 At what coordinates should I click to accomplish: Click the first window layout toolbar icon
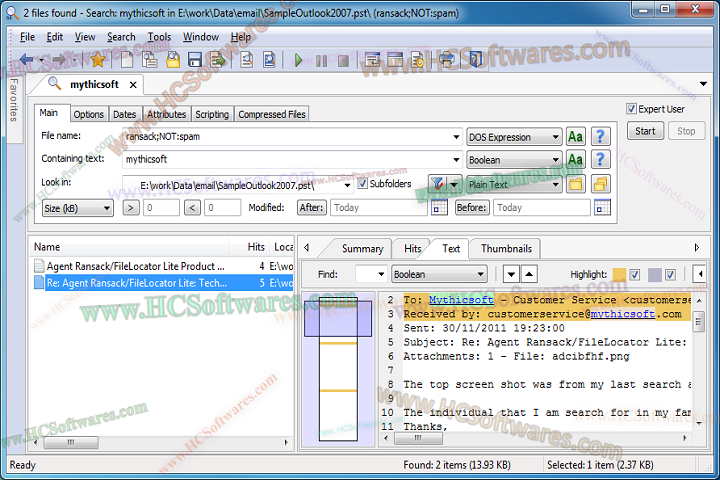(372, 60)
